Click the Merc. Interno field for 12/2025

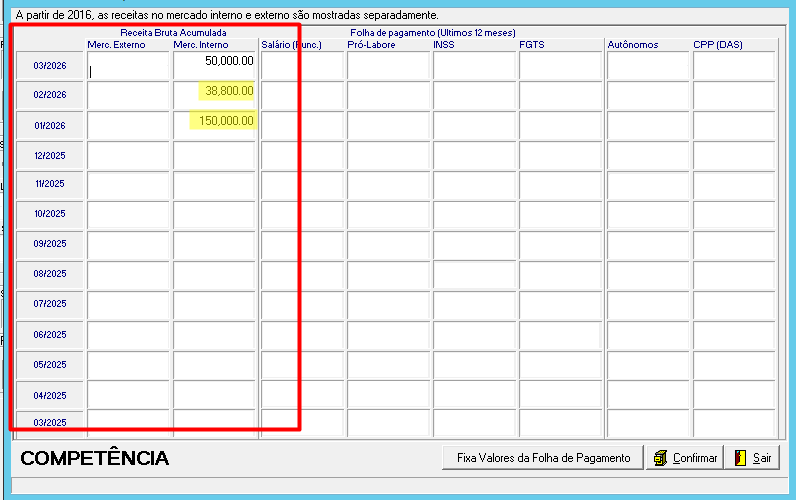214,155
